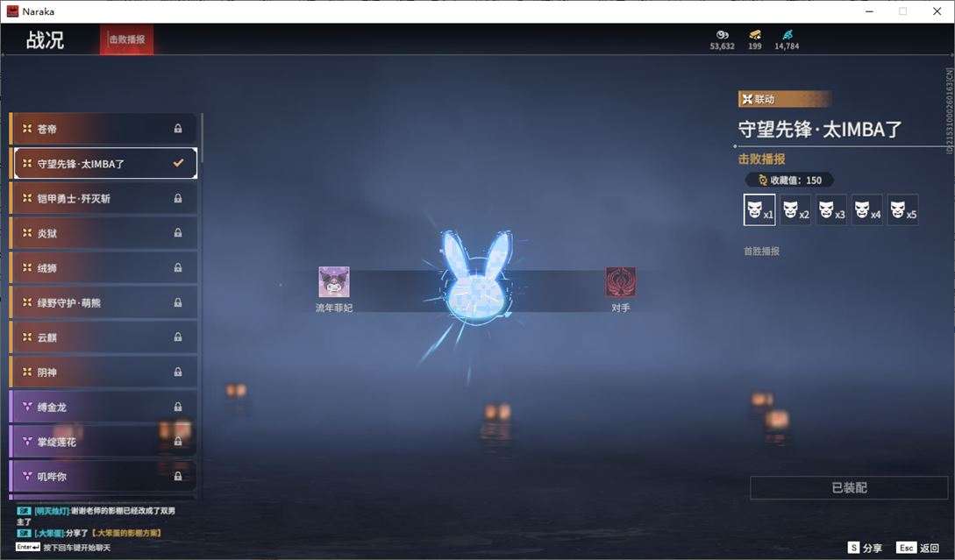Viewport: 955px width, 560px height.
Task: Select the 绒狮 broadcast entry
Action: coord(103,268)
